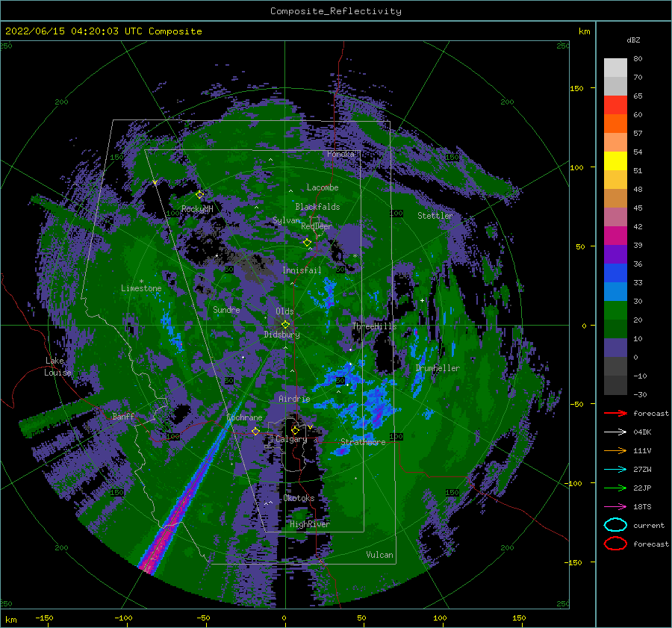Screen dimensions: 672x628
Task: Click the Drumheller label
Action: 438,368
